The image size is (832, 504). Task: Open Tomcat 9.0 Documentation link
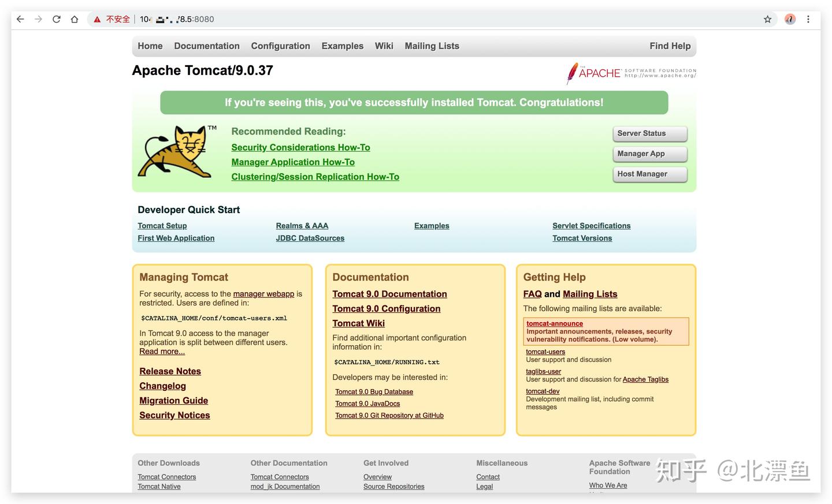389,294
